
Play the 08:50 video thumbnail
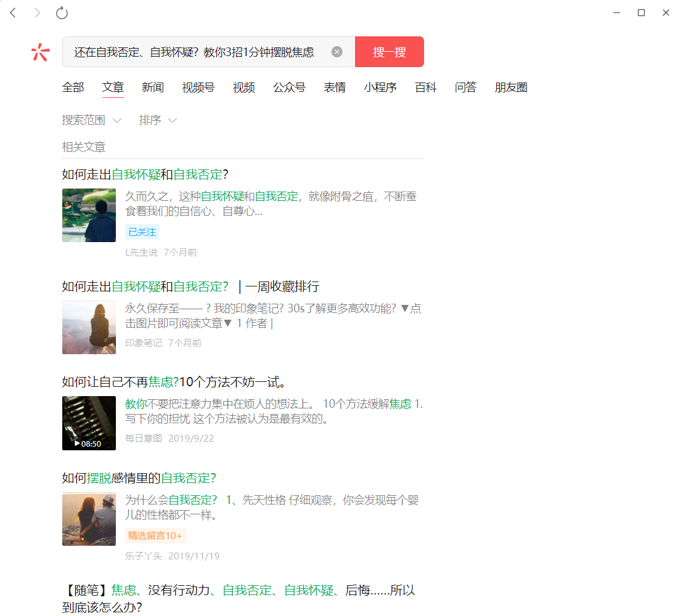pyautogui.click(x=89, y=423)
